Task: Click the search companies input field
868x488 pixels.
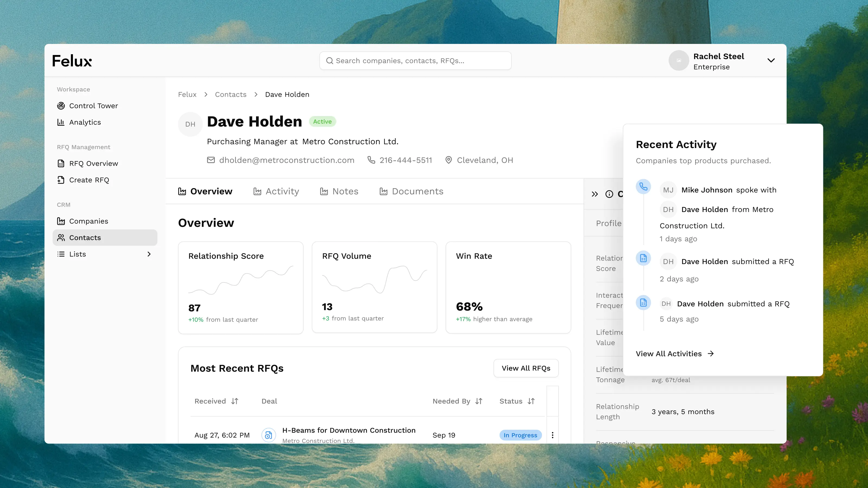Action: pos(415,61)
